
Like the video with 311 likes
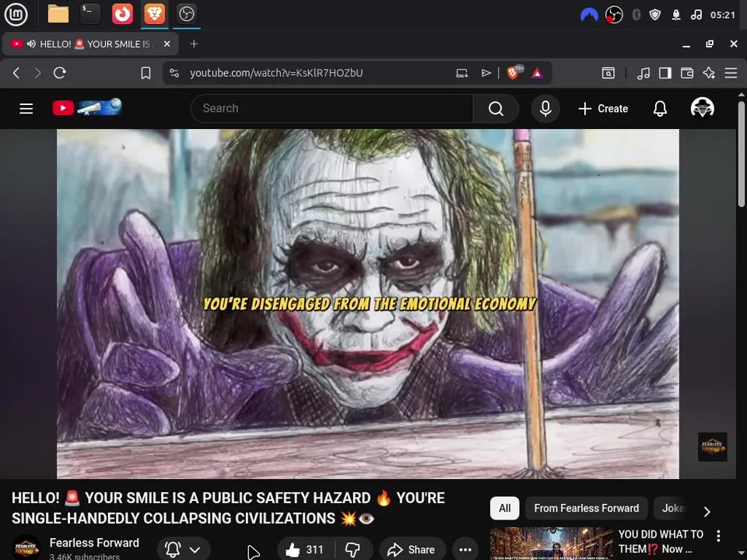pyautogui.click(x=305, y=550)
